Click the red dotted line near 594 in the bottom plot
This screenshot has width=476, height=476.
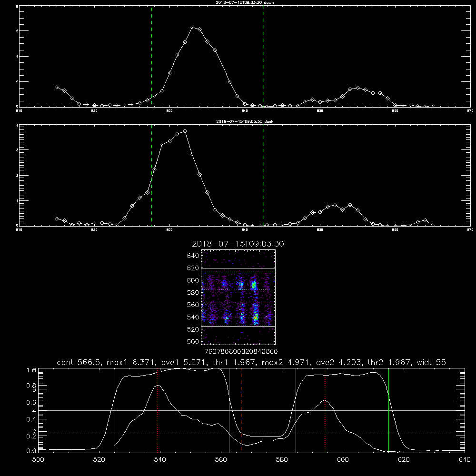click(x=325, y=410)
